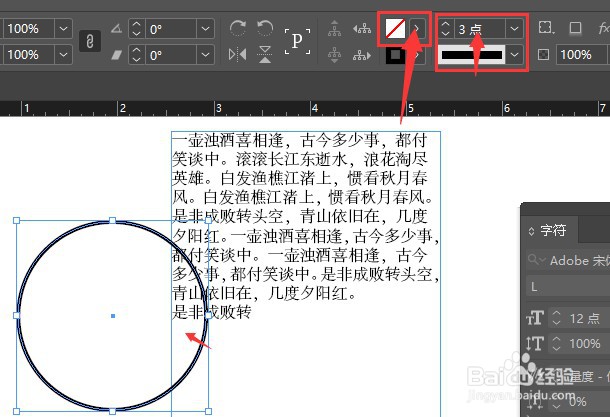Click the vertical scale T icon
Image resolution: width=610 pixels, height=417 pixels.
[535, 343]
